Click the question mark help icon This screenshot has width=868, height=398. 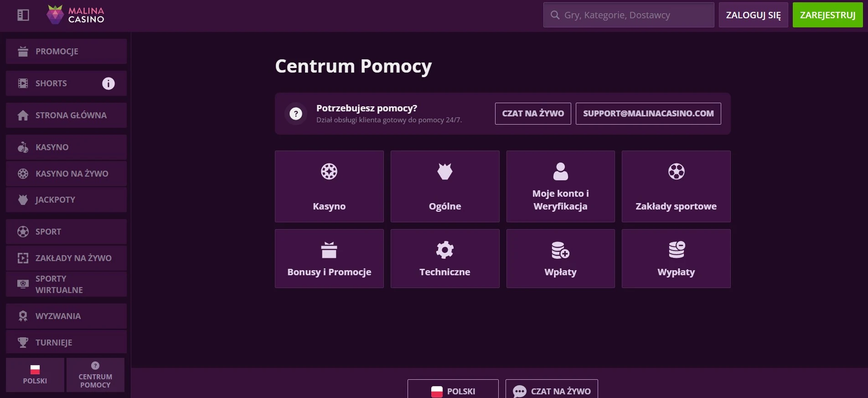point(296,114)
